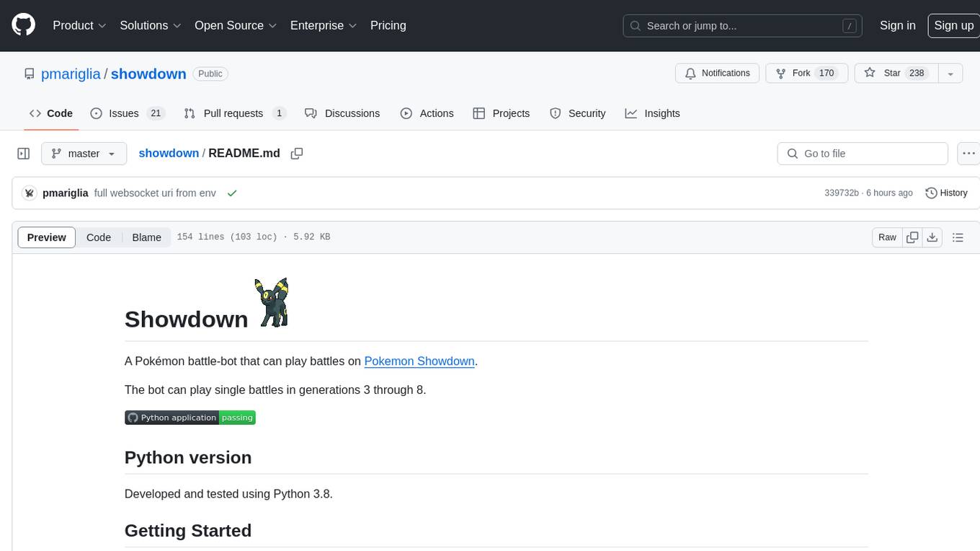The width and height of the screenshot is (980, 551).
Task: Click the Sign in link
Action: (897, 25)
